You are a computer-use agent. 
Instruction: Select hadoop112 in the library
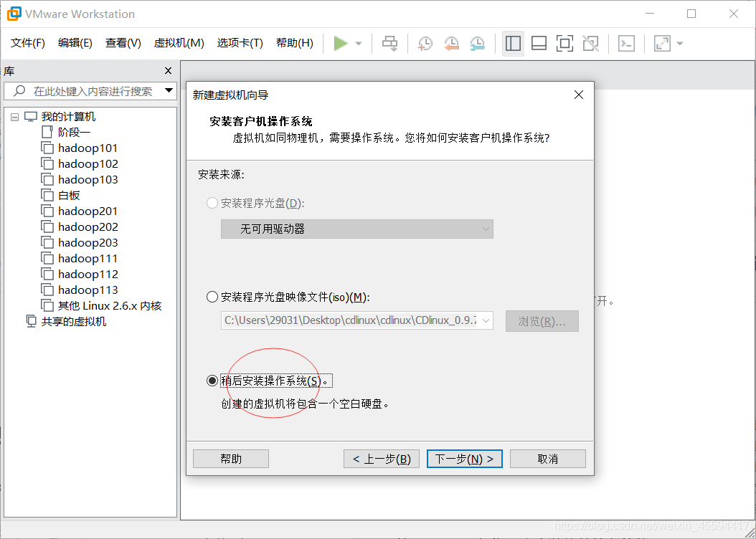[88, 274]
